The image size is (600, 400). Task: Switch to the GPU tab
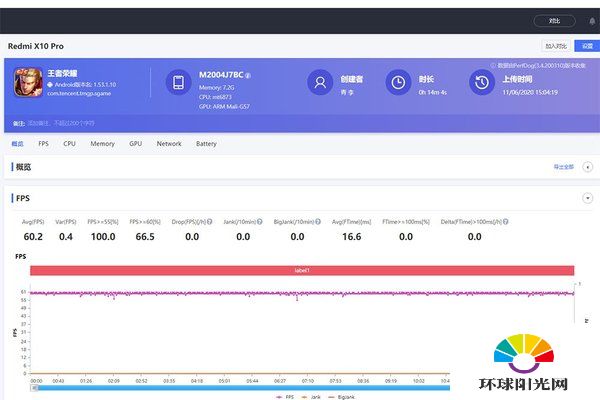click(x=135, y=144)
